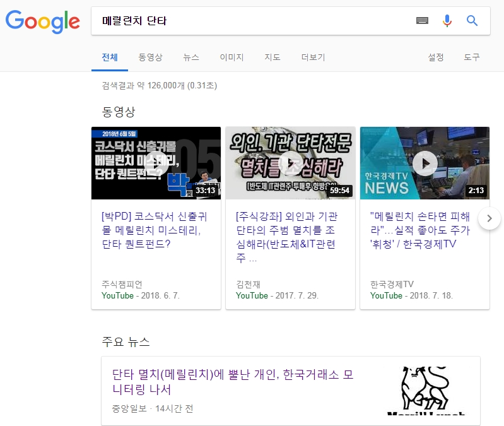Switch to the 지도 tab
The height and width of the screenshot is (426, 504).
tap(273, 57)
